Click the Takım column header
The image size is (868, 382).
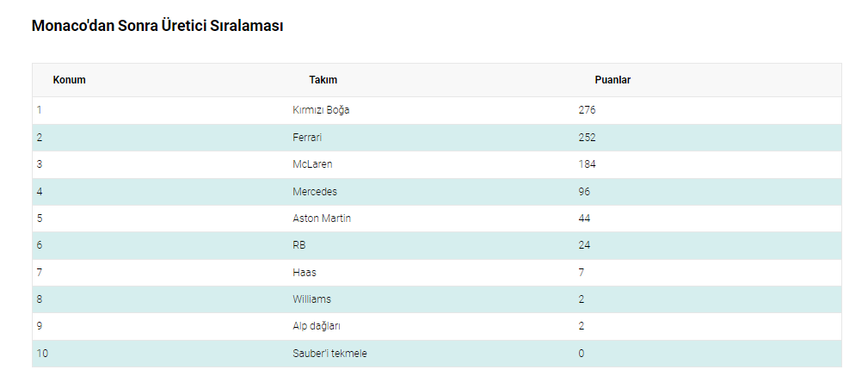pyautogui.click(x=323, y=80)
